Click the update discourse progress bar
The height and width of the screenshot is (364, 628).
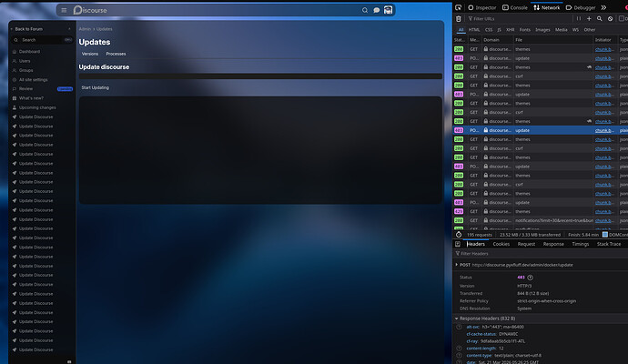[x=260, y=76]
